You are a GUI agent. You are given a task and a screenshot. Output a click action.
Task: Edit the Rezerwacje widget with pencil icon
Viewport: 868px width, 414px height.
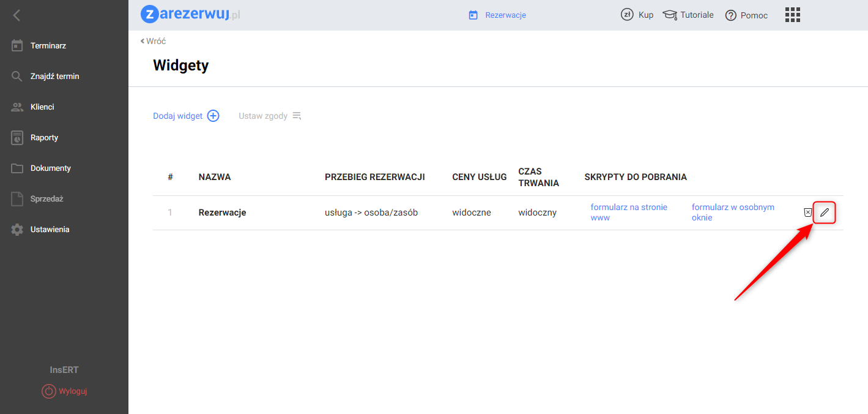pyautogui.click(x=825, y=213)
